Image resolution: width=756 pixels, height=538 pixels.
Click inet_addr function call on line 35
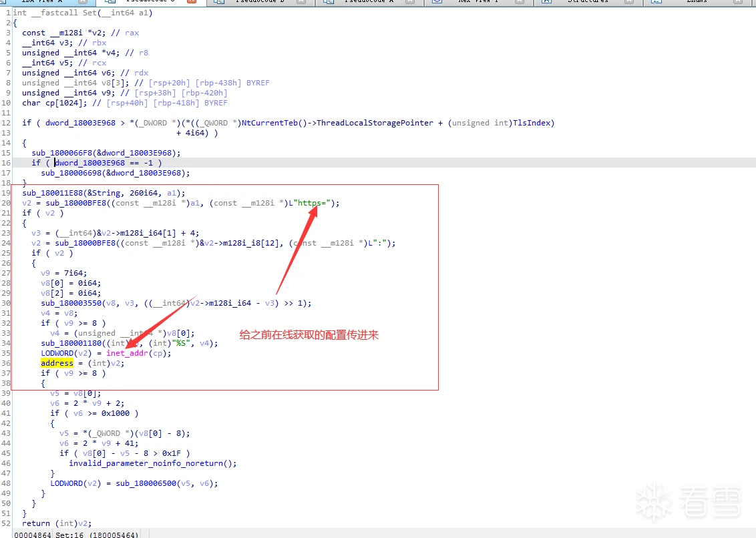(128, 353)
